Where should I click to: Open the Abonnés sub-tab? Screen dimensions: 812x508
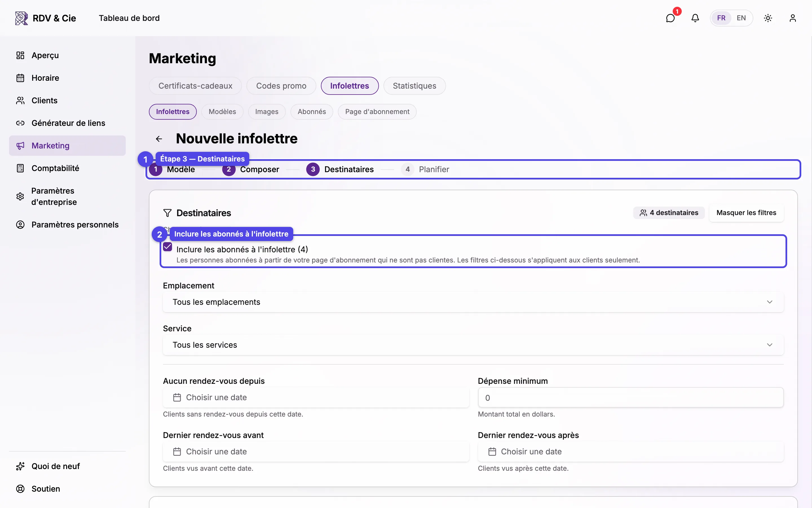(x=312, y=111)
